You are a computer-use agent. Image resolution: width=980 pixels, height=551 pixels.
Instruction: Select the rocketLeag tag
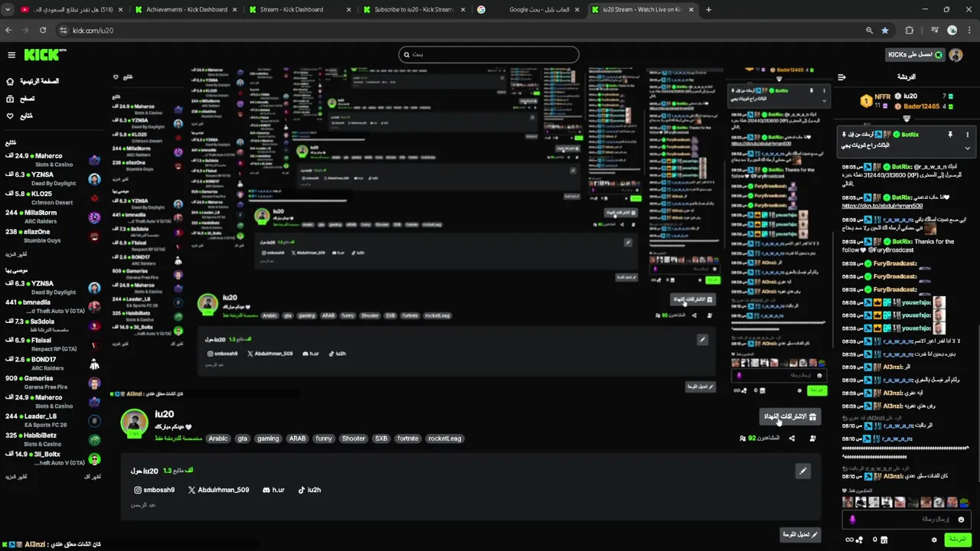click(445, 439)
